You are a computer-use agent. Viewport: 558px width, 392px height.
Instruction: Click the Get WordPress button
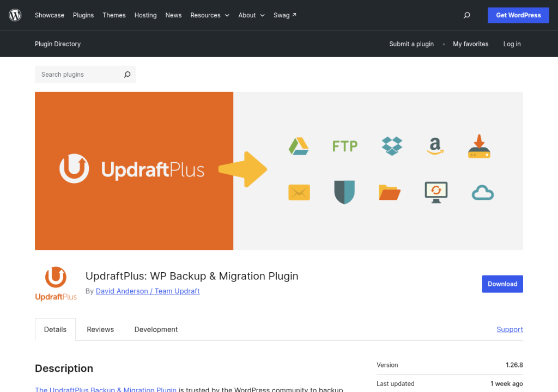pos(518,15)
